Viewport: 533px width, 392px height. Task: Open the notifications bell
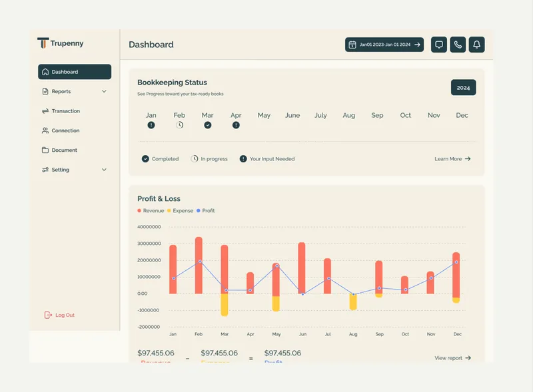point(476,45)
